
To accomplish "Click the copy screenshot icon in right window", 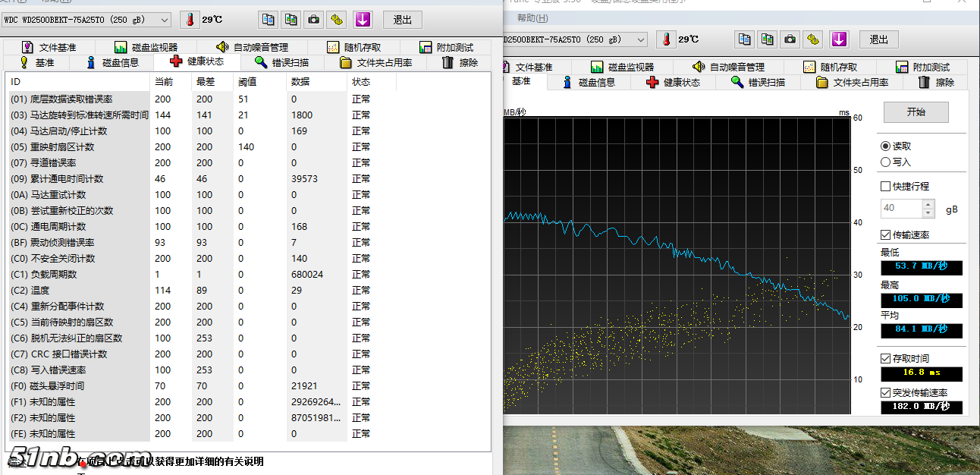I will click(768, 39).
